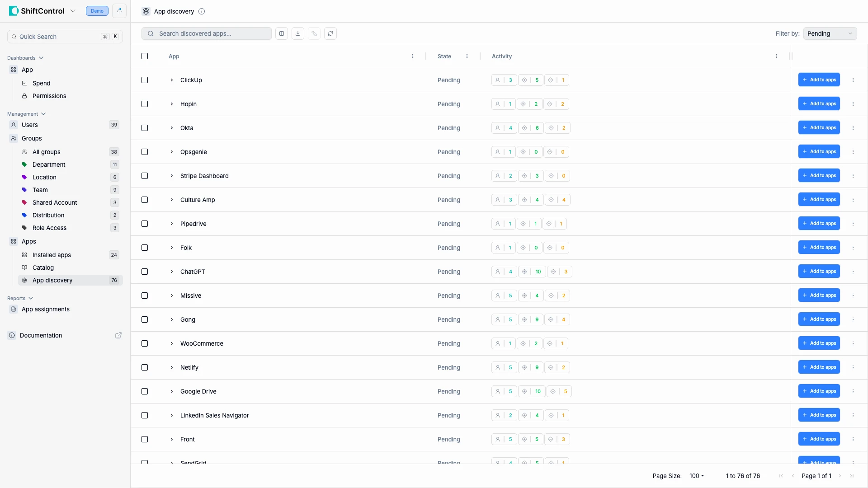This screenshot has width=868, height=488.
Task: Open the Documentation external link icon
Action: click(118, 335)
